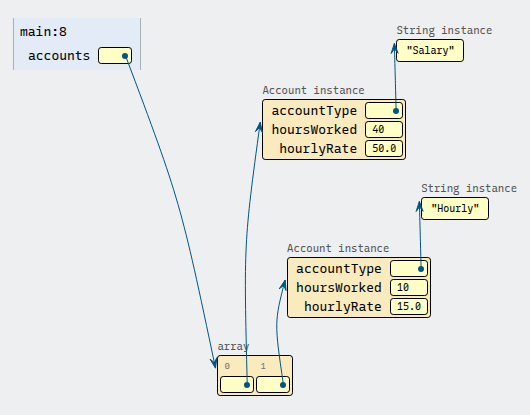
Task: Click the array label text
Action: pyautogui.click(x=233, y=347)
